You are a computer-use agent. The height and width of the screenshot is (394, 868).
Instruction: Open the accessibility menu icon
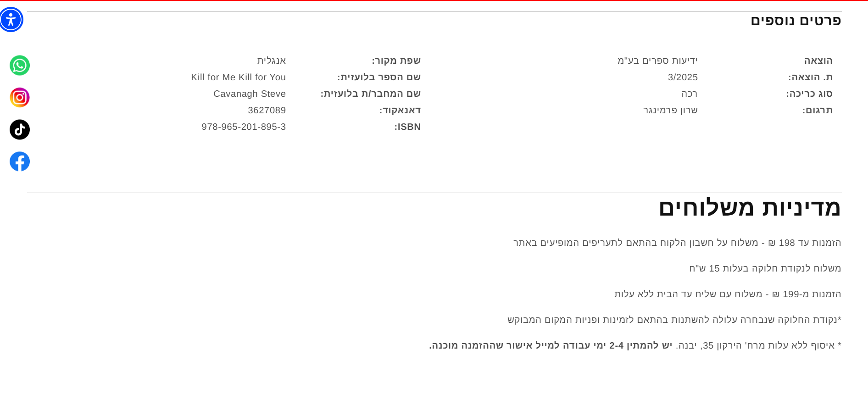tap(11, 20)
